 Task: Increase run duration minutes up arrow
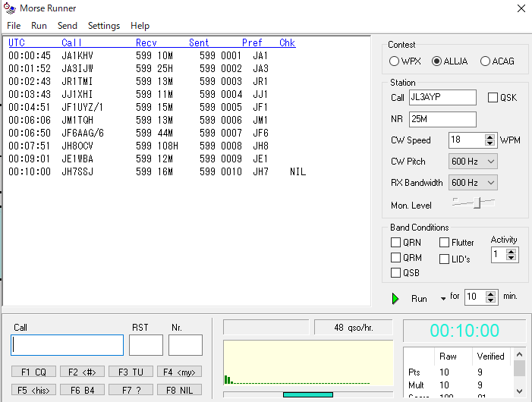(x=490, y=294)
